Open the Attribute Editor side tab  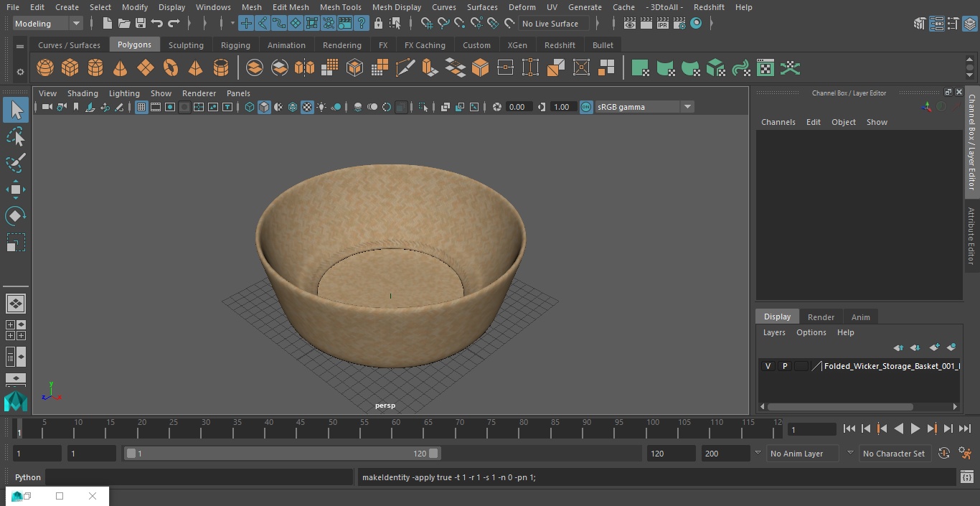971,236
